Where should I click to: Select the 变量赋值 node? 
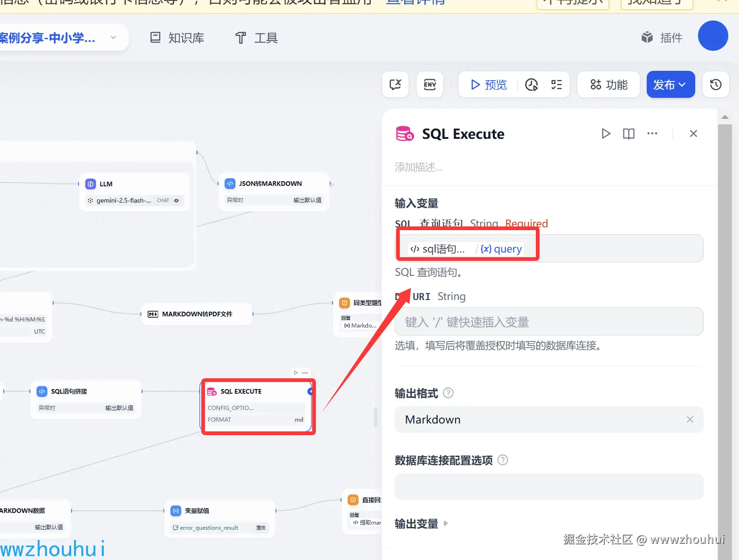[220, 519]
